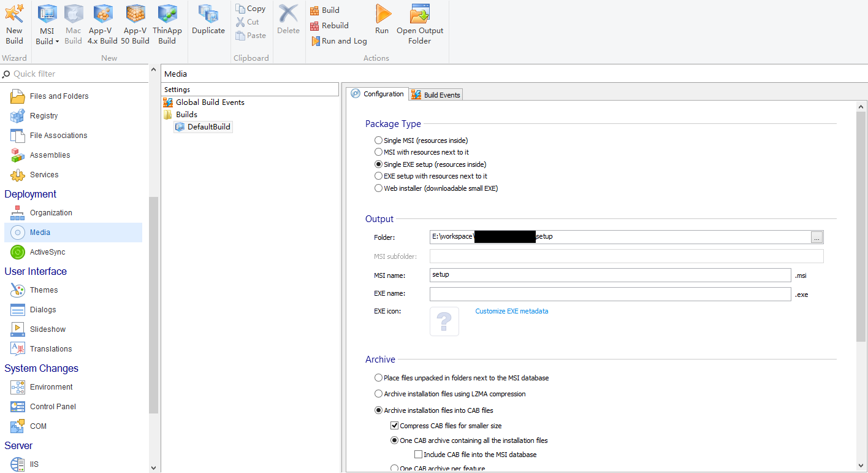Uncheck Compress CAB files for smaller size

(395, 426)
